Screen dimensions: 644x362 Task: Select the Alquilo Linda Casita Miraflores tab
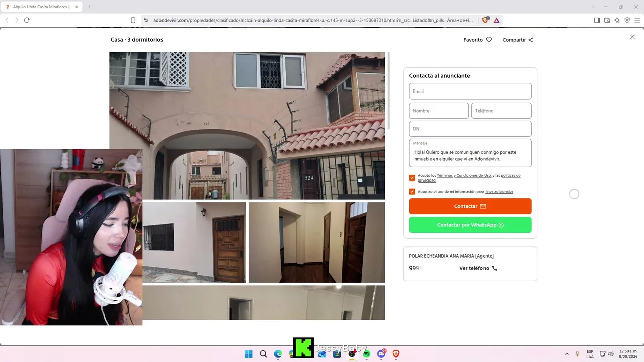coord(42,7)
